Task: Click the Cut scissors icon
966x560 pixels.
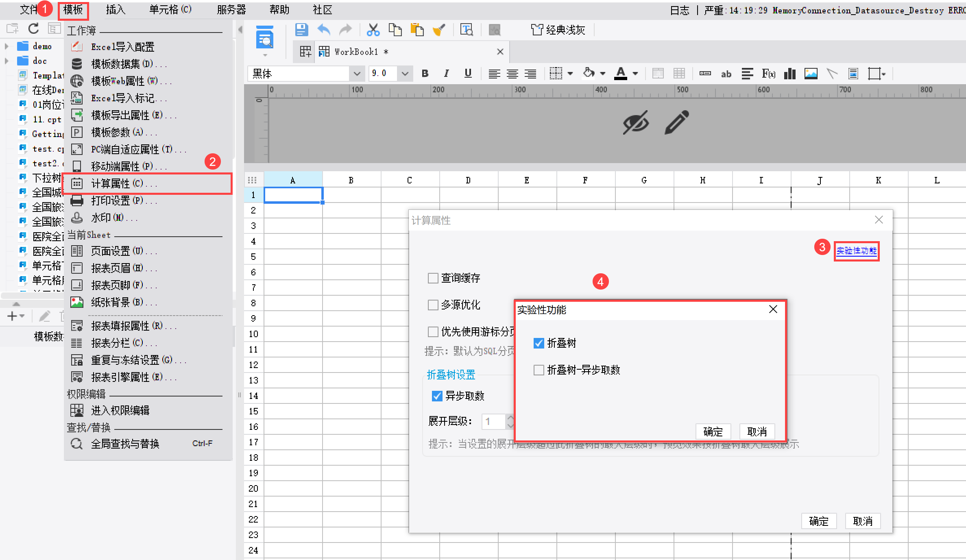Action: click(x=373, y=30)
